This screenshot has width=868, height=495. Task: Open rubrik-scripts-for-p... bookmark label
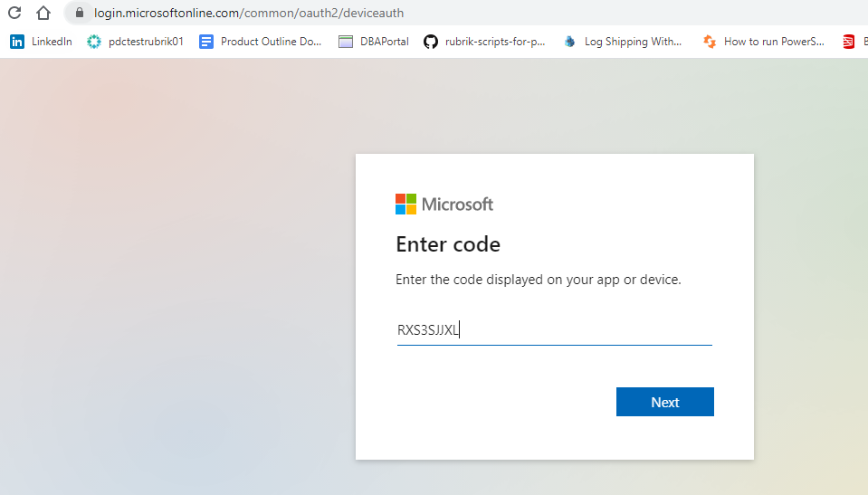click(x=495, y=42)
